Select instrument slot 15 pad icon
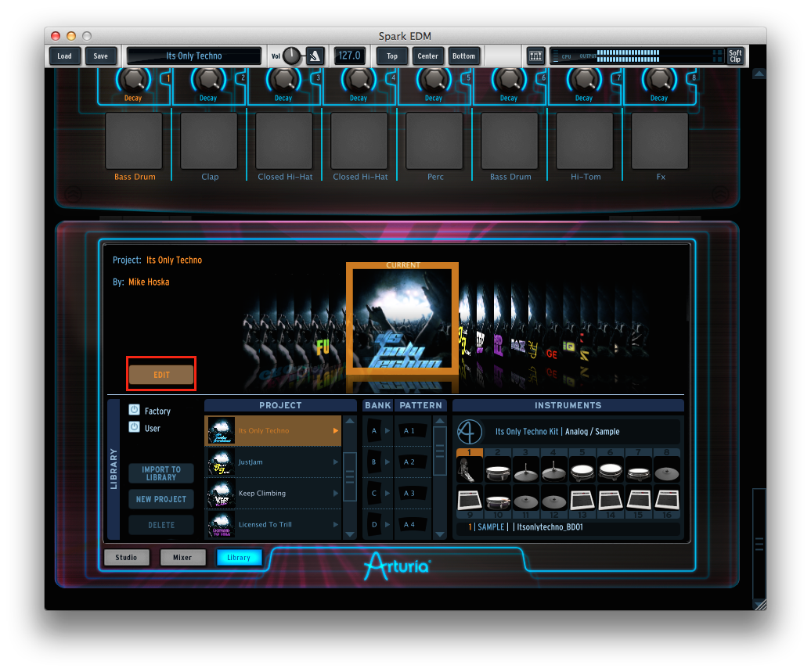The height and width of the screenshot is (672, 811). click(638, 499)
